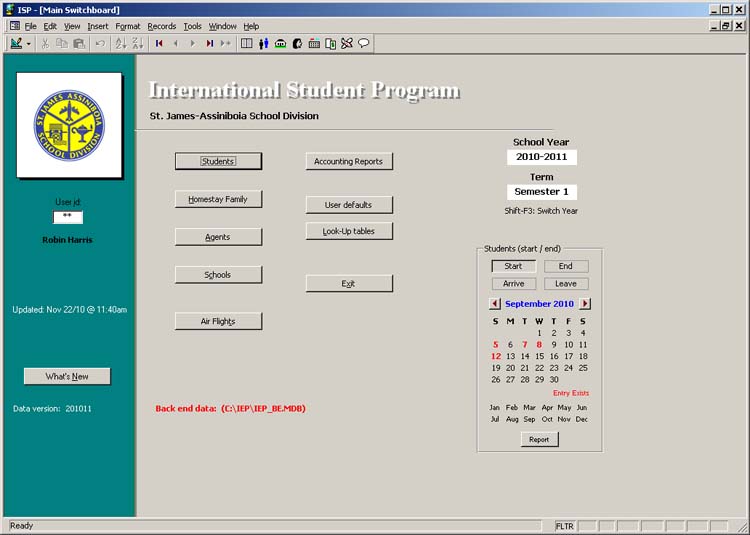Viewport: 750px width, 535px height.
Task: Open the Homestay Family form
Action: click(218, 199)
